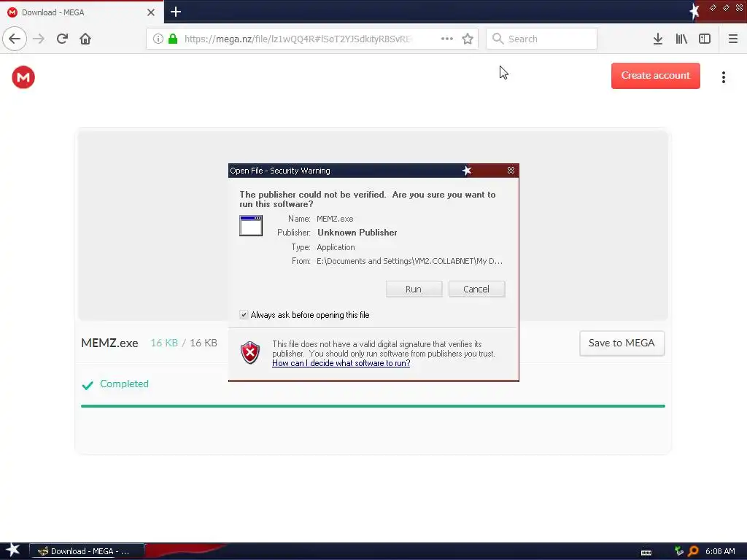Click the green Completed checkmark icon
The height and width of the screenshot is (560, 747).
pyautogui.click(x=88, y=385)
